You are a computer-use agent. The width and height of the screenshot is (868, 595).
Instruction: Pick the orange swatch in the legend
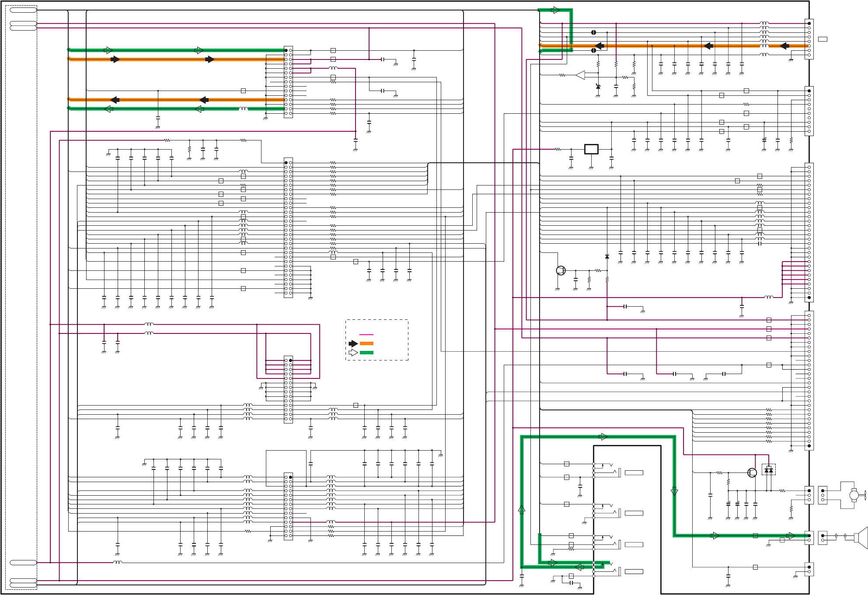(x=366, y=344)
